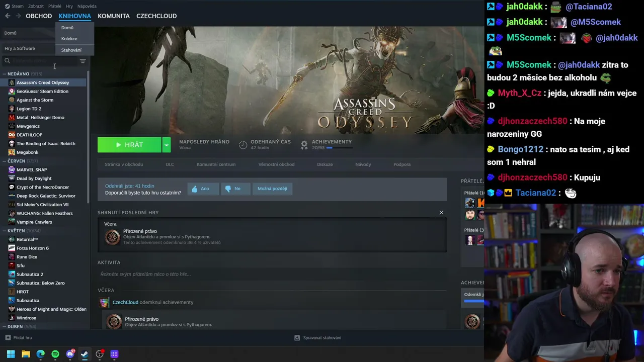Viewport: 644px width, 362px height.
Task: Click the MARVEL SNAP game icon
Action: click(x=12, y=170)
